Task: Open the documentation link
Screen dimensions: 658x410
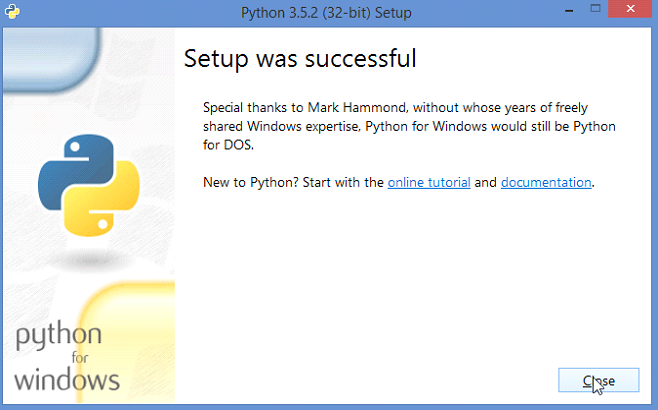Action: 546,183
